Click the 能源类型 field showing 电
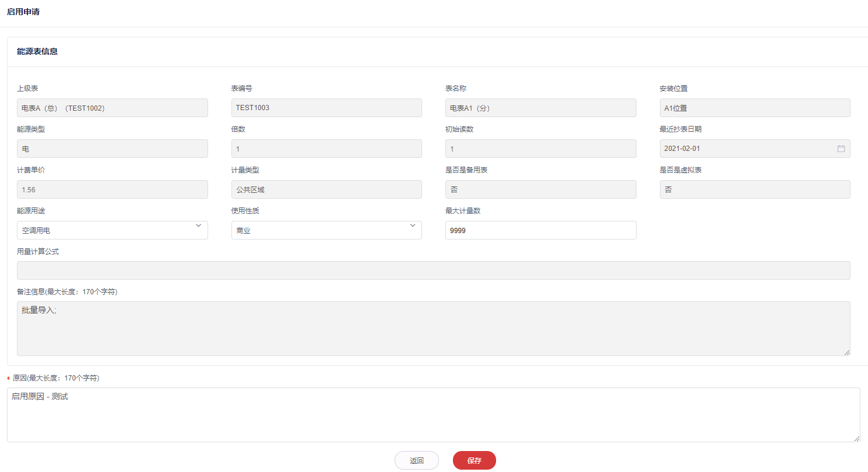The height and width of the screenshot is (472, 868). 113,149
